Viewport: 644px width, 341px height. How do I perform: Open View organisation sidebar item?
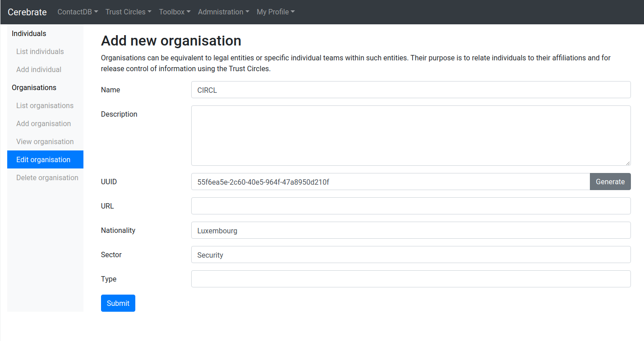(x=45, y=142)
